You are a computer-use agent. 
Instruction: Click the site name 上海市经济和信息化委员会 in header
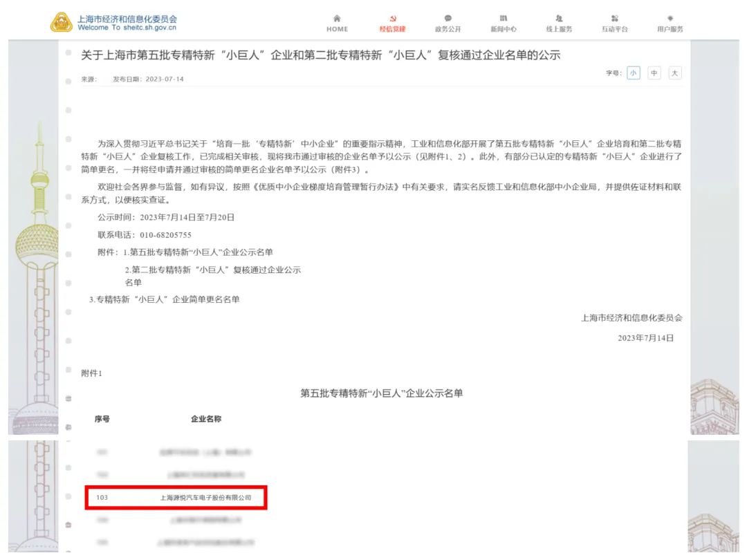click(127, 19)
